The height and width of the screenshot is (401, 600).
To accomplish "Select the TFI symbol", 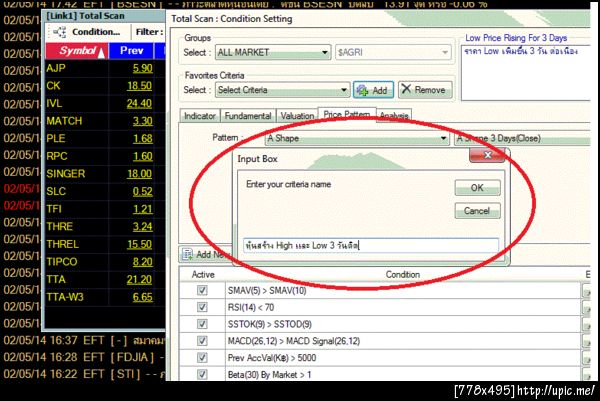I will pos(54,209).
